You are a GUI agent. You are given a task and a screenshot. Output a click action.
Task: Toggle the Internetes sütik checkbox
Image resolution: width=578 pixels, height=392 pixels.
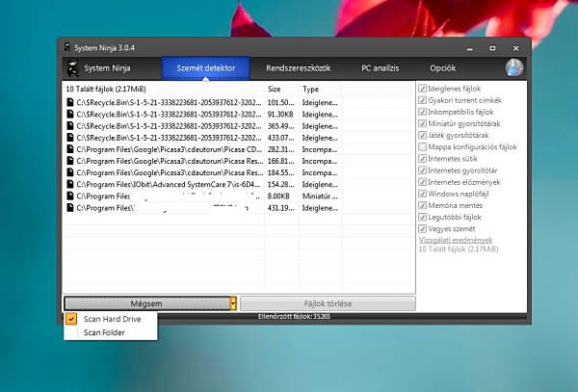pyautogui.click(x=423, y=159)
